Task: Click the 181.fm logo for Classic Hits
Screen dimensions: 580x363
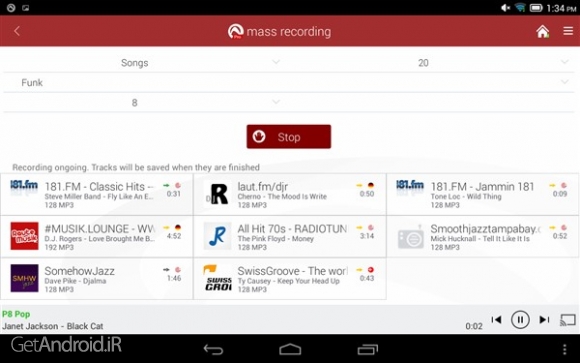Action: 24,185
